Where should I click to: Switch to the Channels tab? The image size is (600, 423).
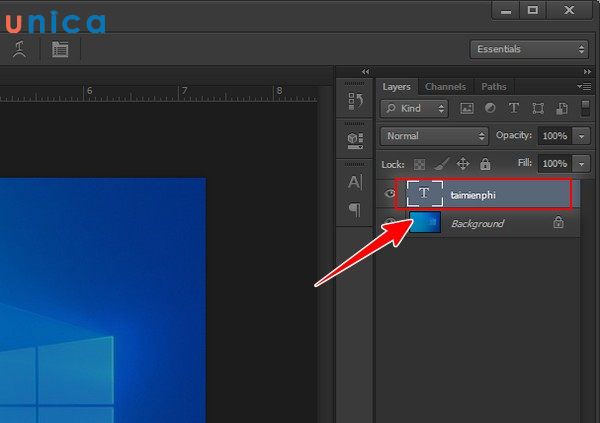(x=445, y=87)
